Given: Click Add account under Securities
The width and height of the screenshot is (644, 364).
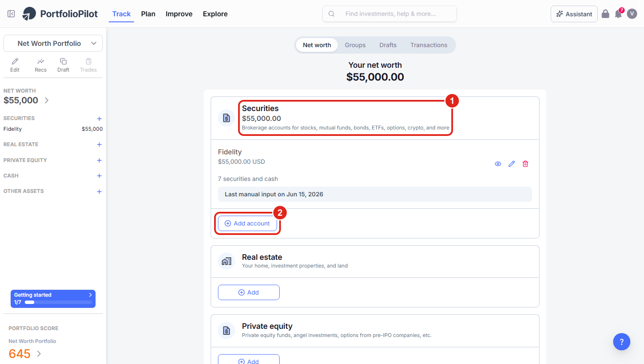Looking at the screenshot, I should point(247,223).
